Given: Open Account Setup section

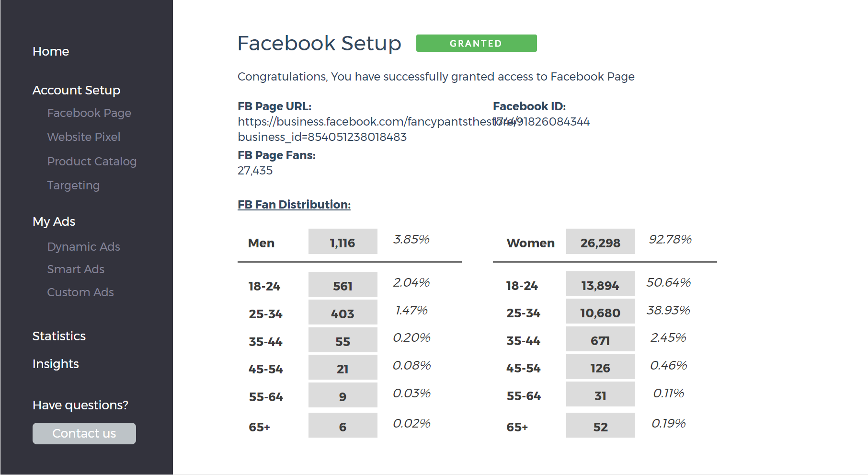Looking at the screenshot, I should pyautogui.click(x=76, y=90).
